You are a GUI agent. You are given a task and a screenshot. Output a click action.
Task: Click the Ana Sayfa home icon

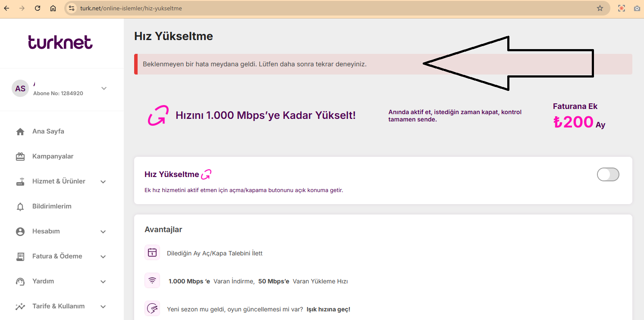[20, 132]
